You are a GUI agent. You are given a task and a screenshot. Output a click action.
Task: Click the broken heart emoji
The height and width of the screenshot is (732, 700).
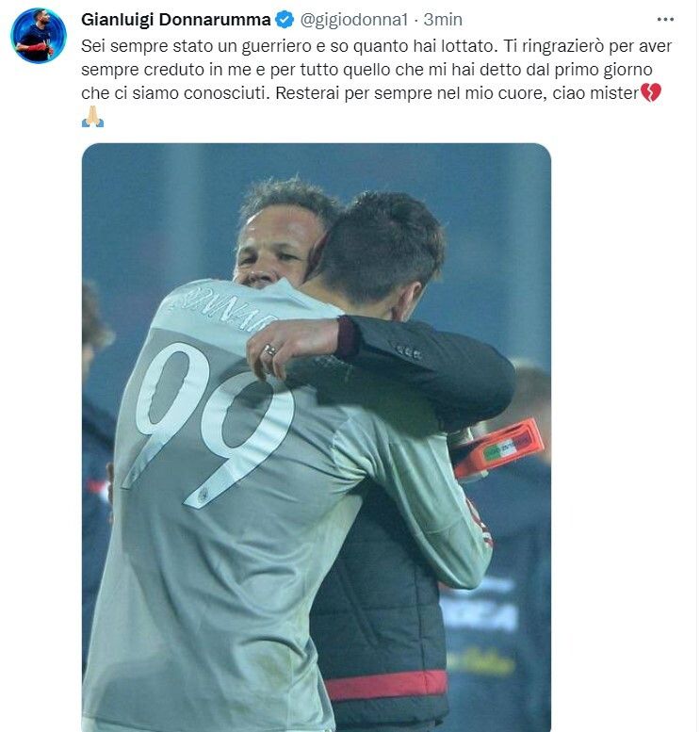tap(651, 92)
